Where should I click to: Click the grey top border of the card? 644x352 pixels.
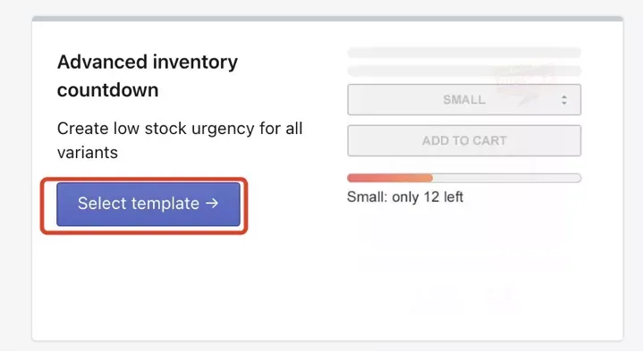click(x=327, y=19)
